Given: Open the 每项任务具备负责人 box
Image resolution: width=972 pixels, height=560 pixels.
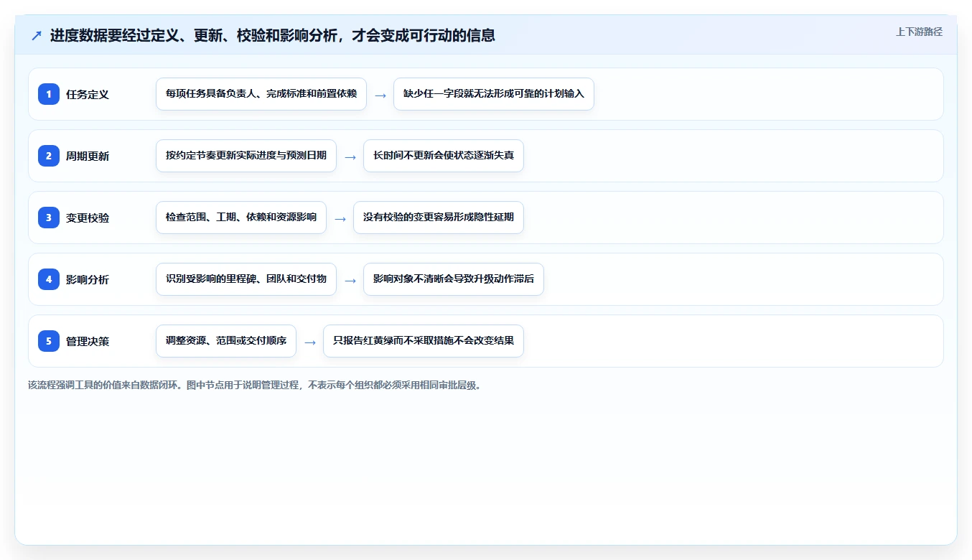Looking at the screenshot, I should click(x=261, y=94).
